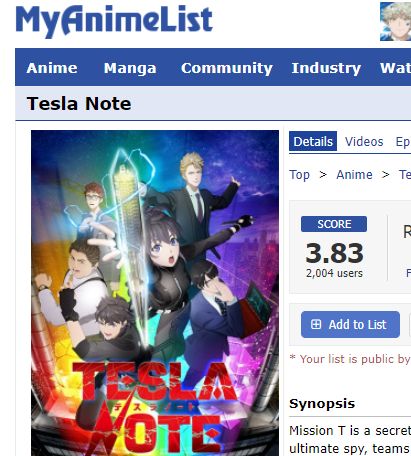Click the plus icon in Add to List

(316, 324)
